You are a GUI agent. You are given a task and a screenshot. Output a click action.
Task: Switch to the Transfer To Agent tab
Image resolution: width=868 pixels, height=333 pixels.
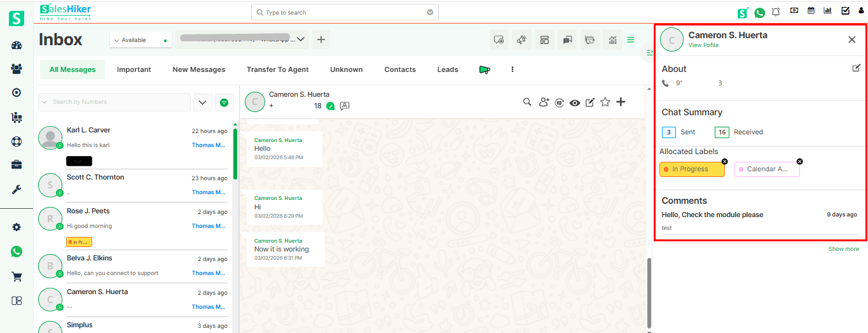pos(278,69)
